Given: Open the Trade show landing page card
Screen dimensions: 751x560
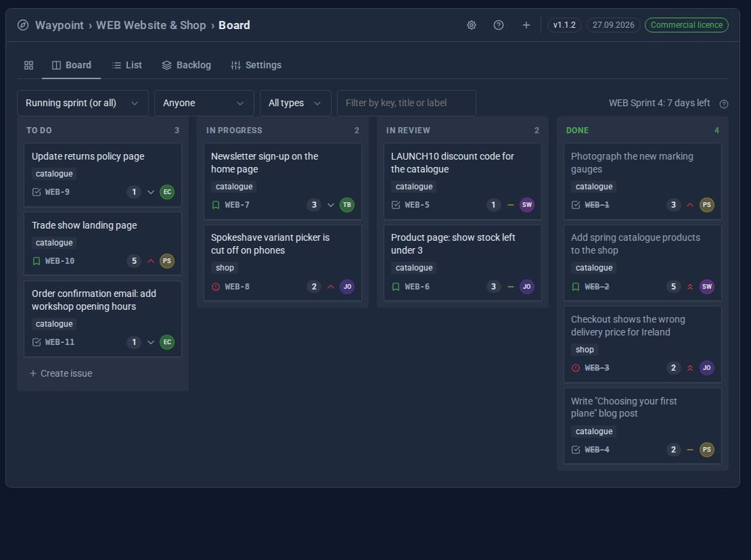Looking at the screenshot, I should pyautogui.click(x=102, y=243).
